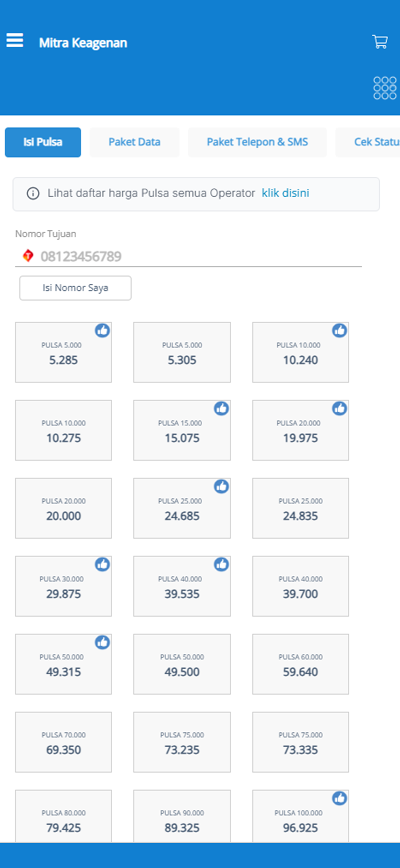Click thumbs-up badge on Pulsa 15.000 card

(221, 409)
